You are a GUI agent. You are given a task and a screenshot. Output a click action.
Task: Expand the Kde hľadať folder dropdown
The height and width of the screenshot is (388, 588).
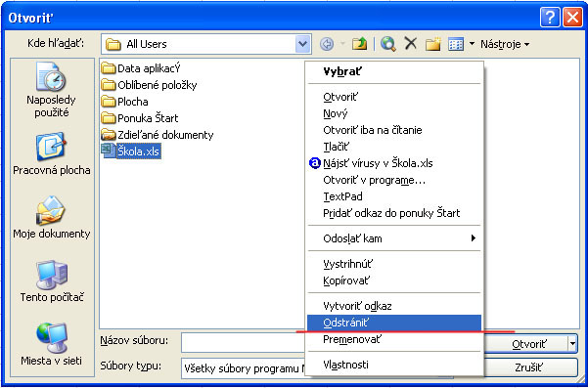302,44
